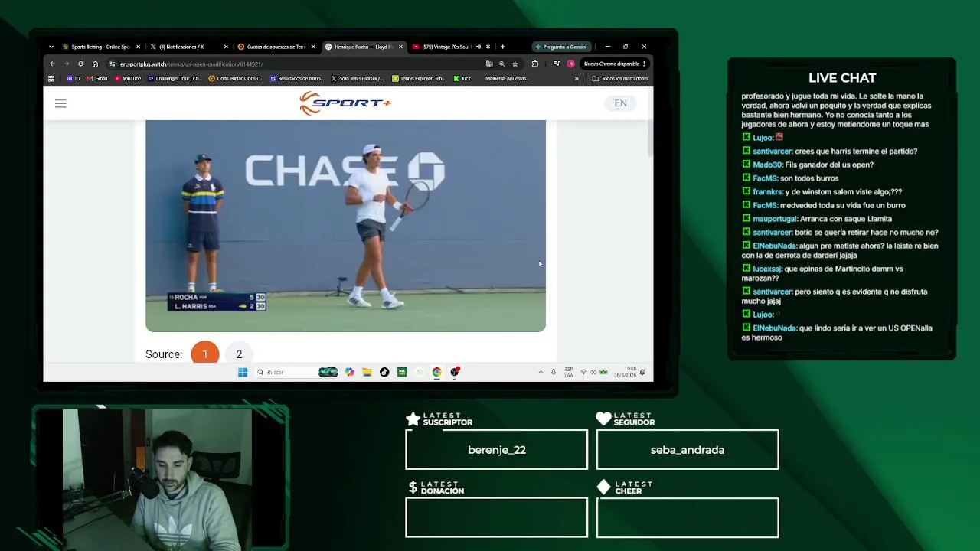The width and height of the screenshot is (980, 551).
Task: Switch to Sports Betting tab
Action: (x=100, y=47)
